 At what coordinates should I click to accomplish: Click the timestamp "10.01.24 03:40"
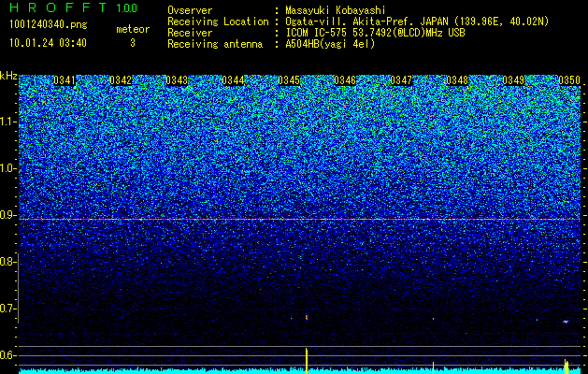(48, 43)
